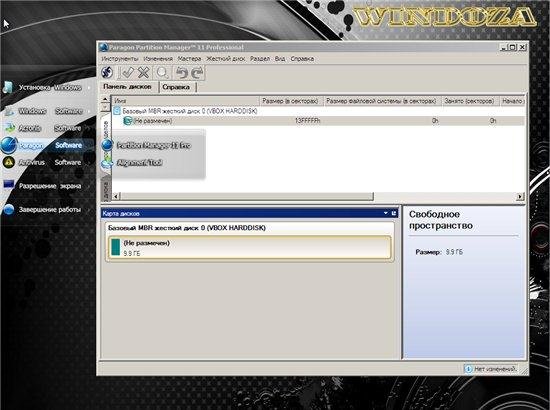
Task: Click the Нет изменений status text
Action: click(495, 369)
